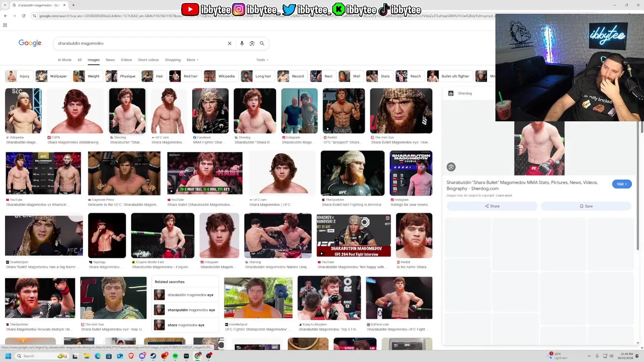Select the Videos tab
Screen dimensions: 644x362
point(126,60)
